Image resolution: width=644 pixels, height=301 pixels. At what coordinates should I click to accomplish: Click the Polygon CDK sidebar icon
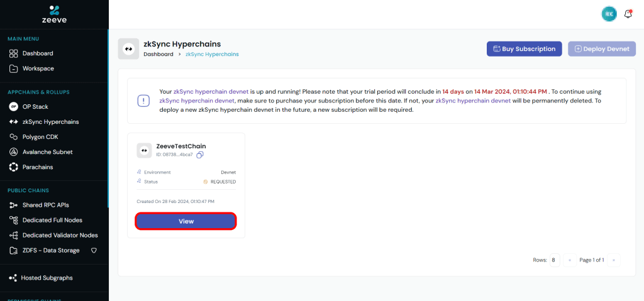click(14, 137)
